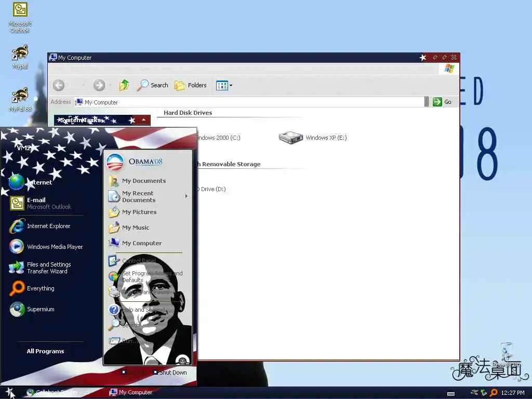
Task: Click the Back arrow in My Computer toolbar
Action: (x=59, y=85)
